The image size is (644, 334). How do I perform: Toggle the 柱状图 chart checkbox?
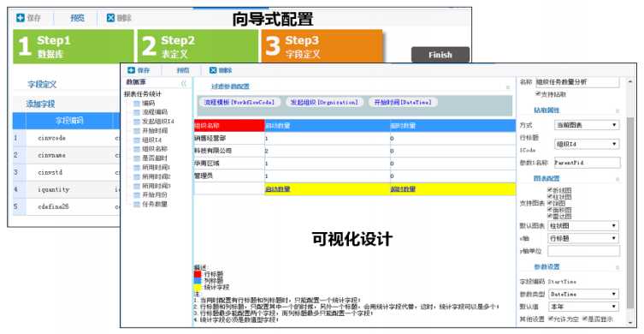(x=550, y=196)
